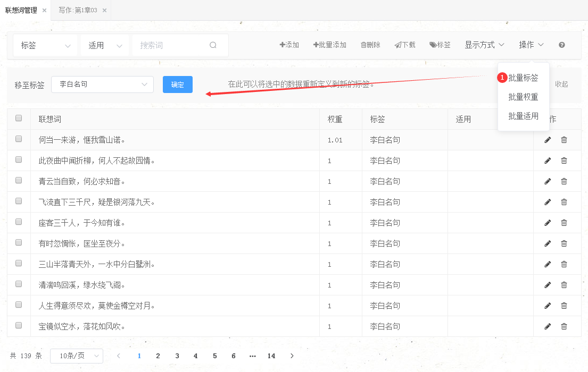Open the 10条/页 page size dropdown
Screen dimensions: 588x372
77,356
